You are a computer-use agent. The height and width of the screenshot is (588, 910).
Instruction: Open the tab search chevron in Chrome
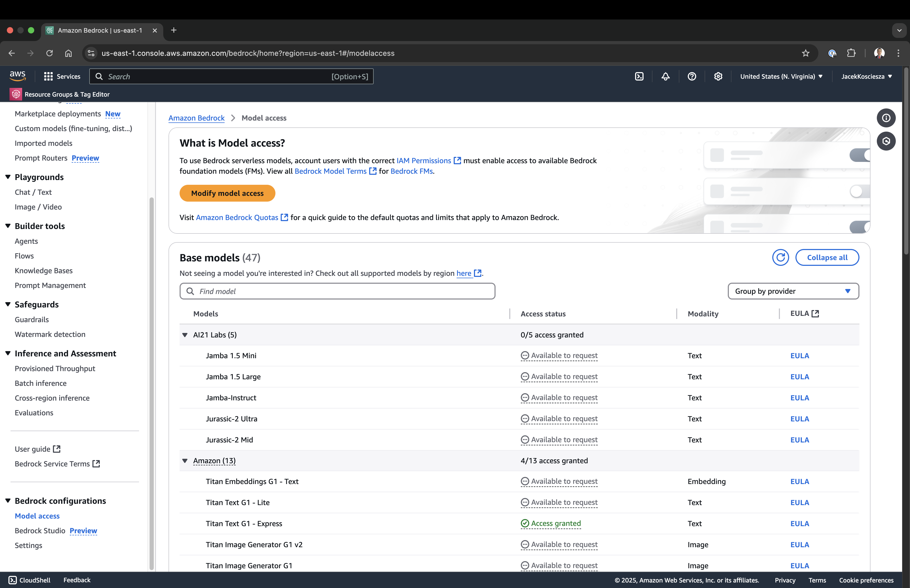tap(899, 30)
